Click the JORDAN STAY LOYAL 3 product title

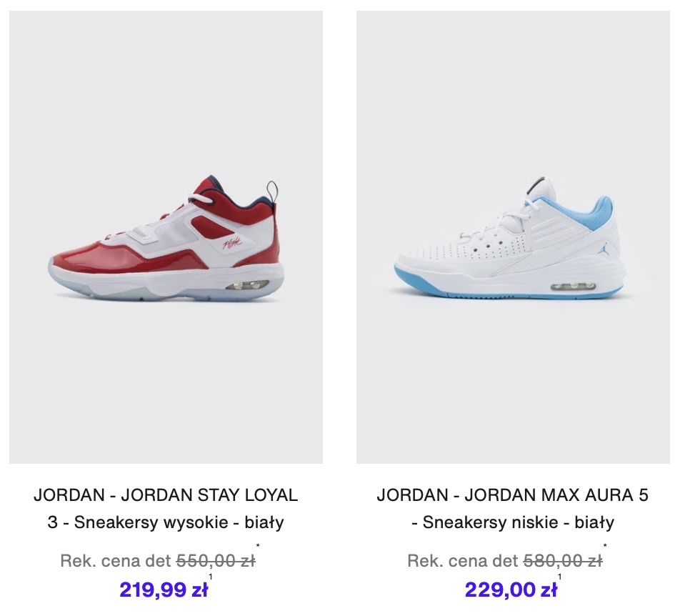point(166,508)
